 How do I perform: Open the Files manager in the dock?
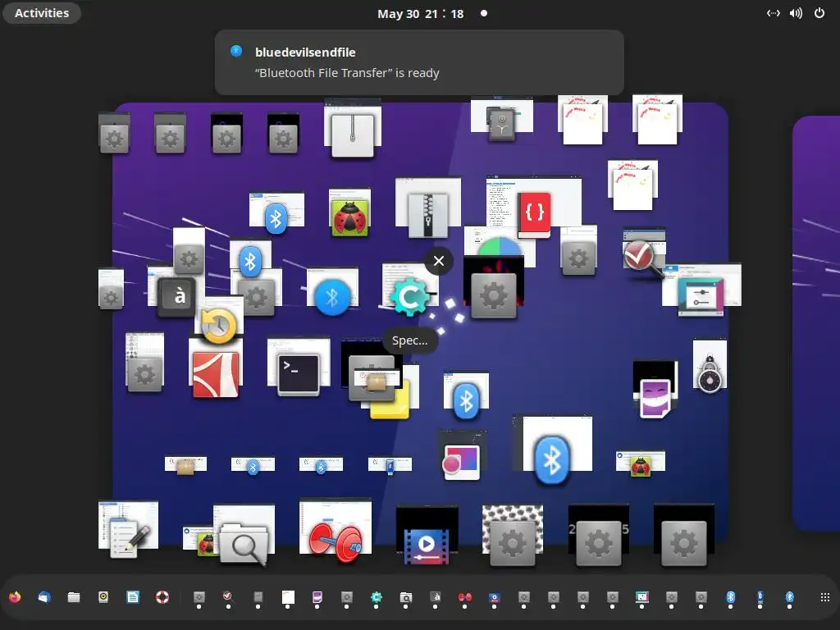coord(74,597)
